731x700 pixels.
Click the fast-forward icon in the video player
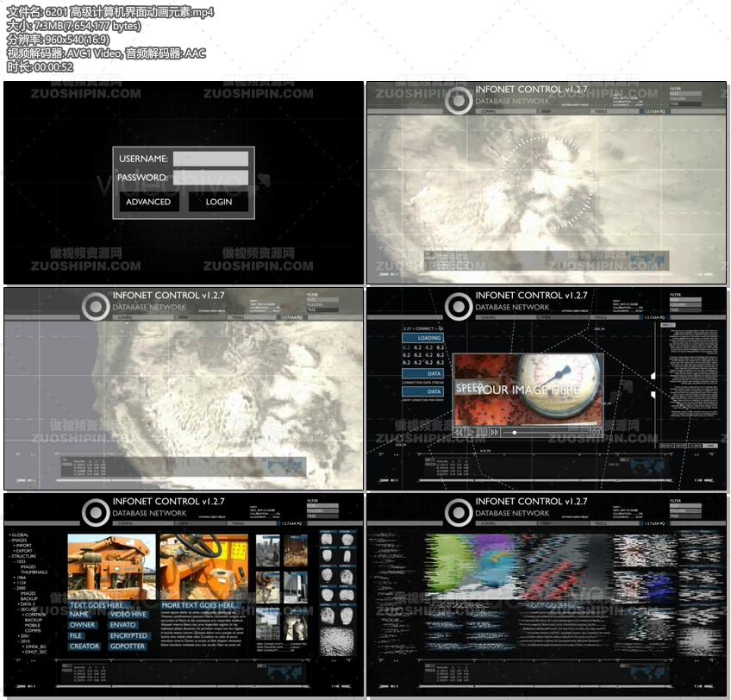click(495, 431)
